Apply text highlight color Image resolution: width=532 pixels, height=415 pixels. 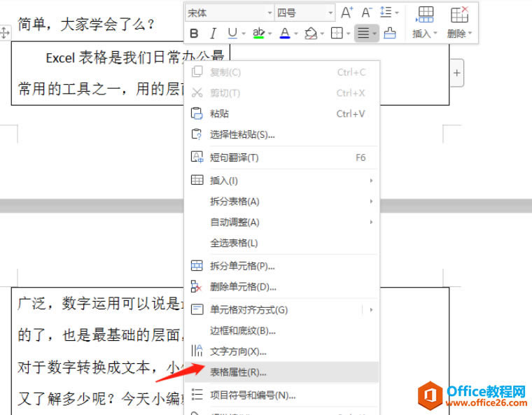258,34
